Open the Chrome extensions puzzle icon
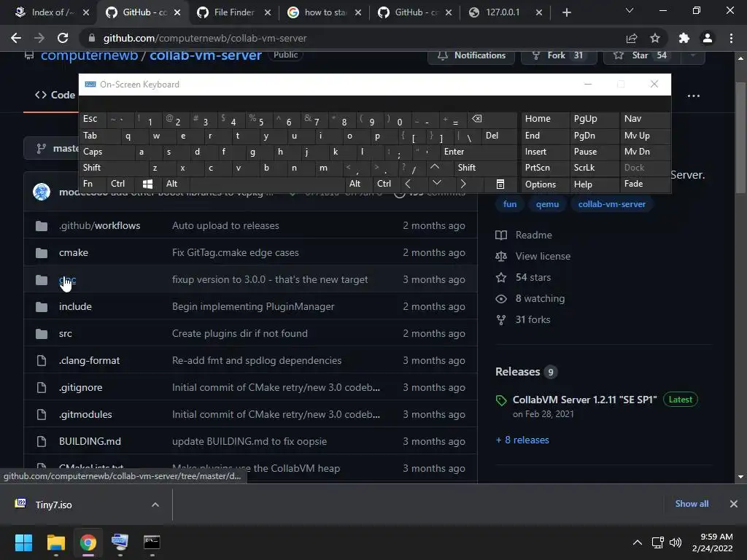 pyautogui.click(x=684, y=38)
